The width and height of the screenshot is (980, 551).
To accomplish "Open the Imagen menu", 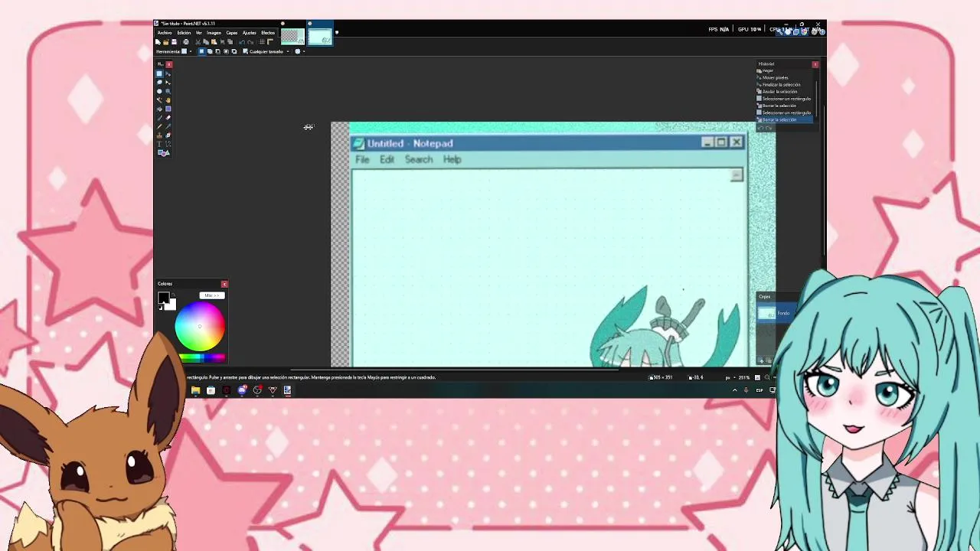I will [214, 33].
